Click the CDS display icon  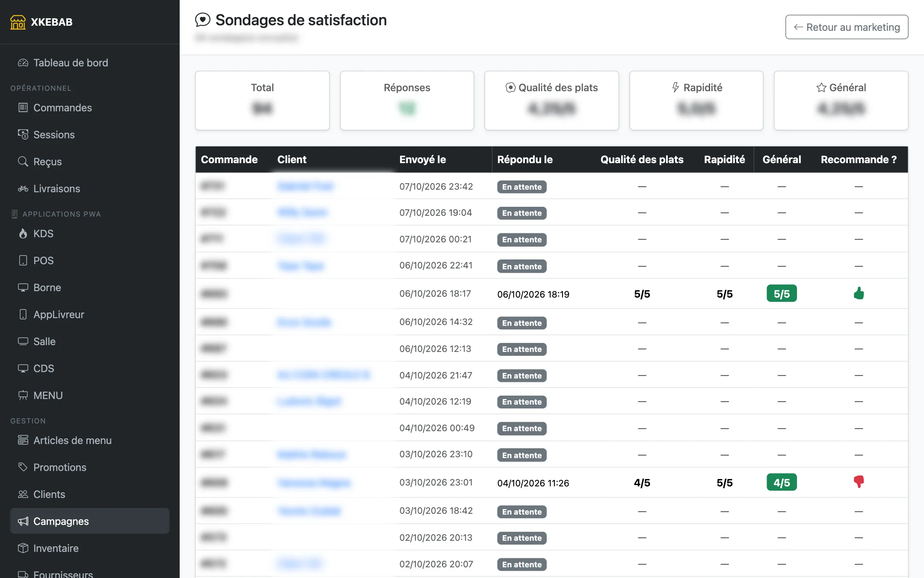pyautogui.click(x=23, y=368)
